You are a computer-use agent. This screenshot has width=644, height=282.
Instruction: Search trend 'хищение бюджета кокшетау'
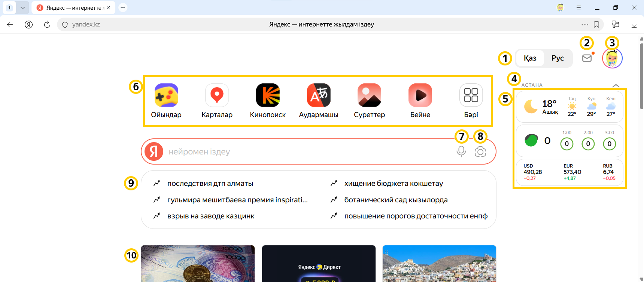[x=394, y=184]
